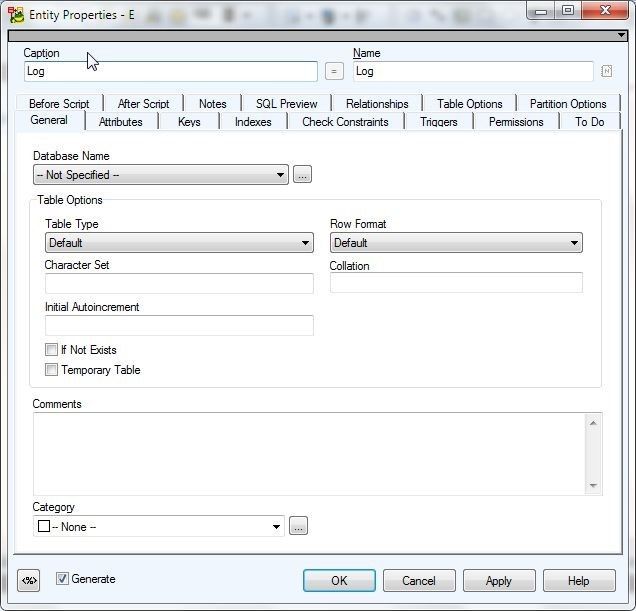Check the Temporary Table option
The height and width of the screenshot is (611, 636).
click(x=52, y=370)
